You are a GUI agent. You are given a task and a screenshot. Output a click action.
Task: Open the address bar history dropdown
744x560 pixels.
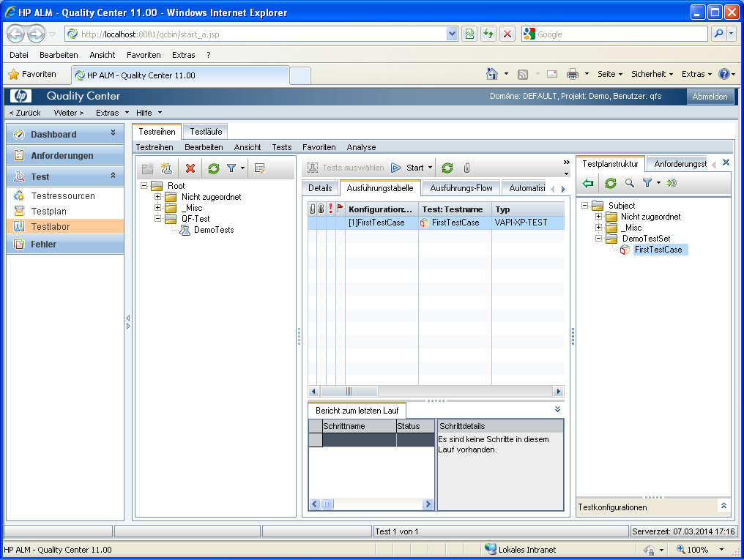(x=452, y=34)
